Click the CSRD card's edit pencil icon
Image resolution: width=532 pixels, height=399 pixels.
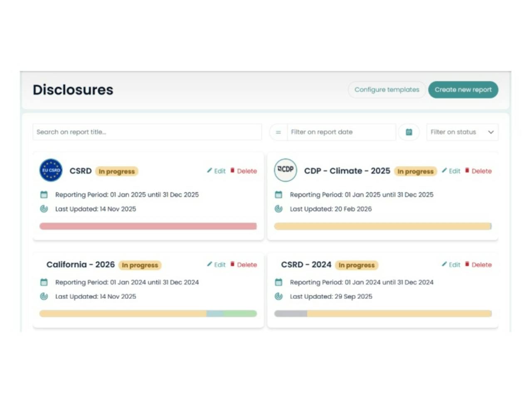209,170
